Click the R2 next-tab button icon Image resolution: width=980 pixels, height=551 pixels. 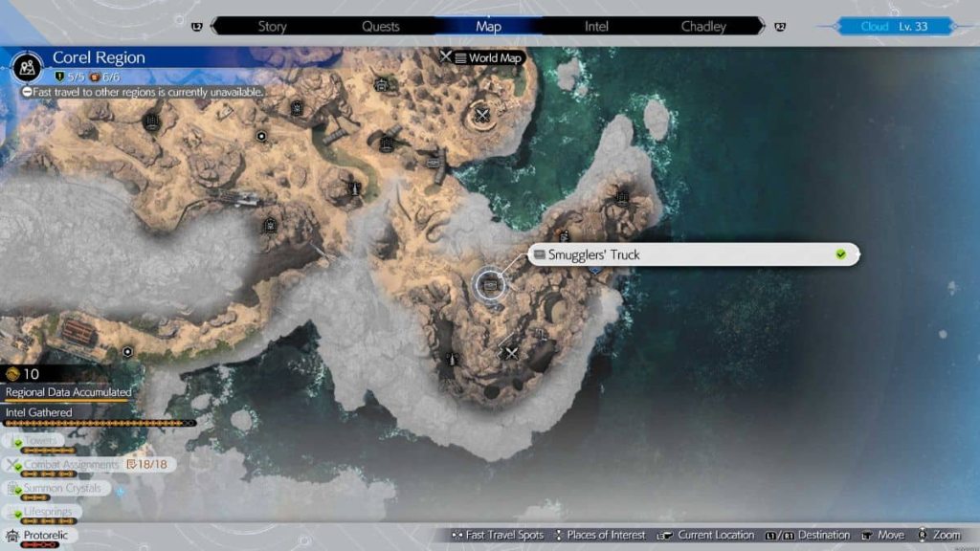point(779,26)
